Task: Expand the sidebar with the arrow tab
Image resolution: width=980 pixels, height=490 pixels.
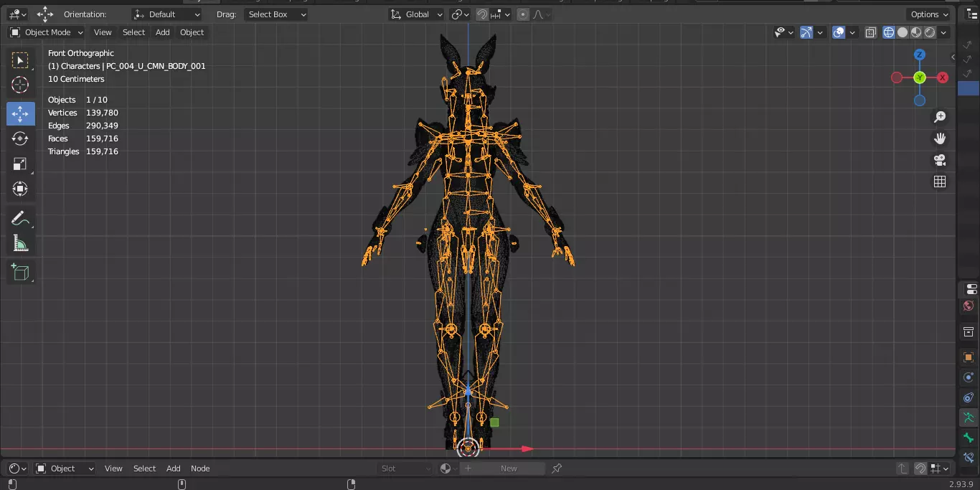Action: [953, 57]
